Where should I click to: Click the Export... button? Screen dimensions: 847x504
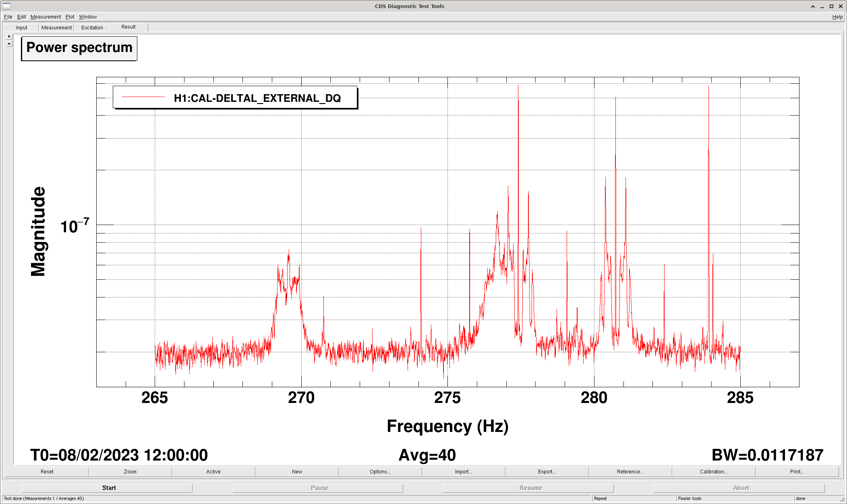pyautogui.click(x=547, y=472)
